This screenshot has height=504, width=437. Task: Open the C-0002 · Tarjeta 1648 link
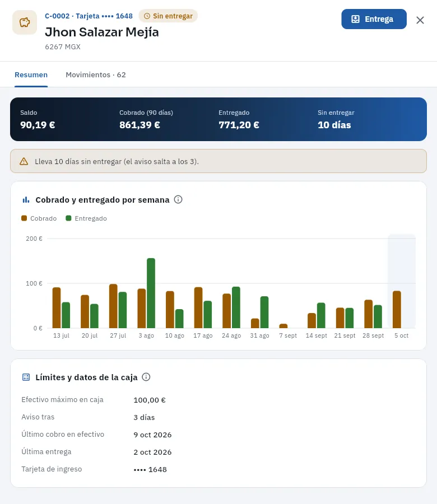tap(89, 16)
